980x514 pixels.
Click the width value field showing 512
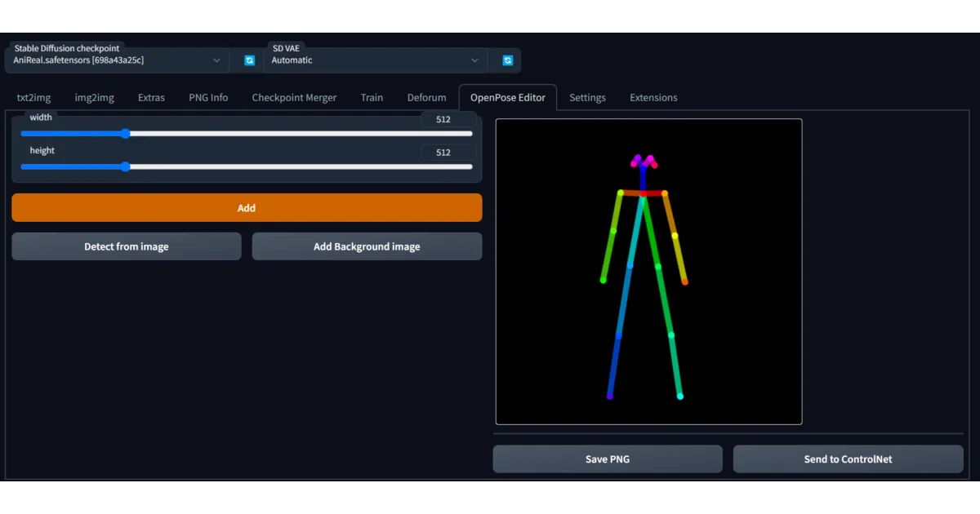click(x=448, y=119)
